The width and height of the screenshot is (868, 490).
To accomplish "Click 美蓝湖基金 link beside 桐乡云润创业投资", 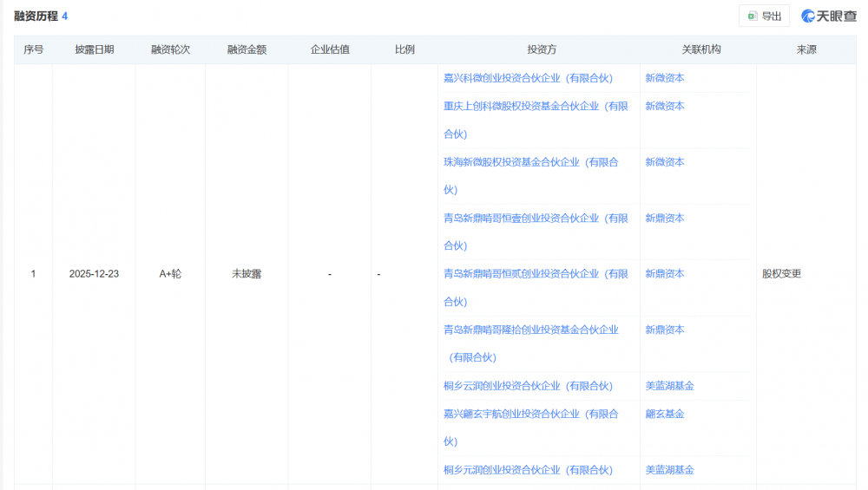I will coord(669,386).
